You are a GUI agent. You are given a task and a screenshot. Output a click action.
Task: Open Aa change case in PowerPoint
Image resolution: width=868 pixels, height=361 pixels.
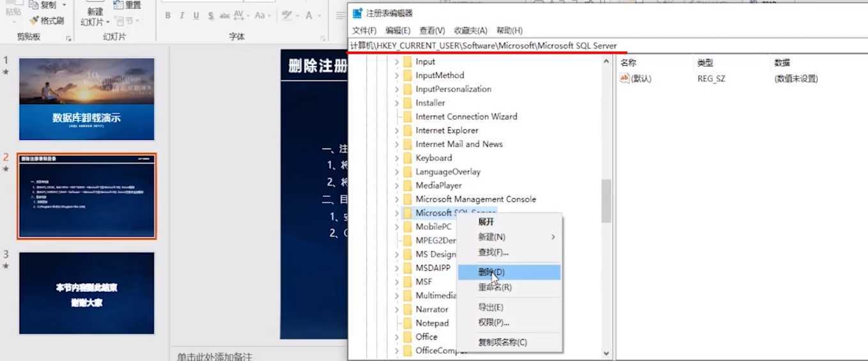(263, 15)
